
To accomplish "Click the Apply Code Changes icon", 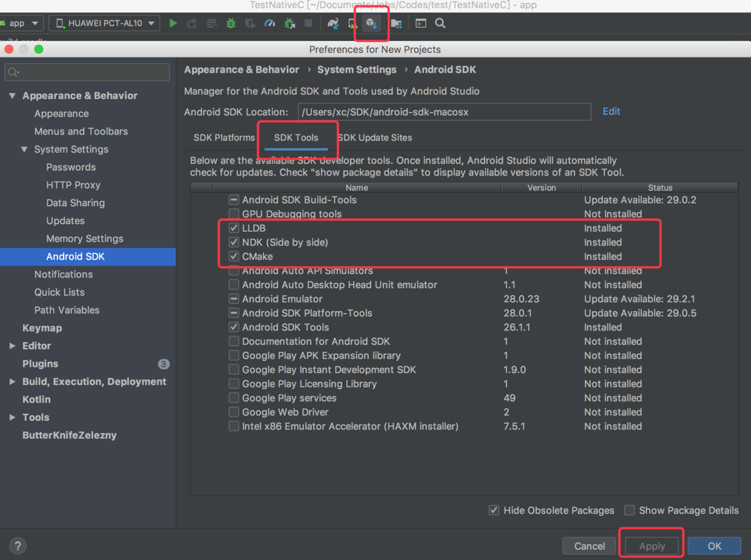I will pos(212,24).
